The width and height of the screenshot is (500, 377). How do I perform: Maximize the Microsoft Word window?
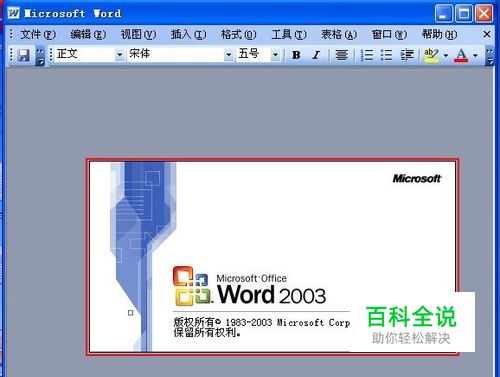[464, 14]
